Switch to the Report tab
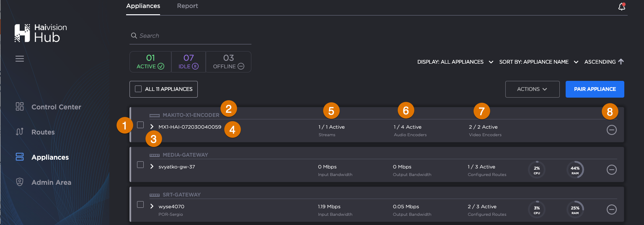This screenshot has width=644, height=225. point(187,6)
